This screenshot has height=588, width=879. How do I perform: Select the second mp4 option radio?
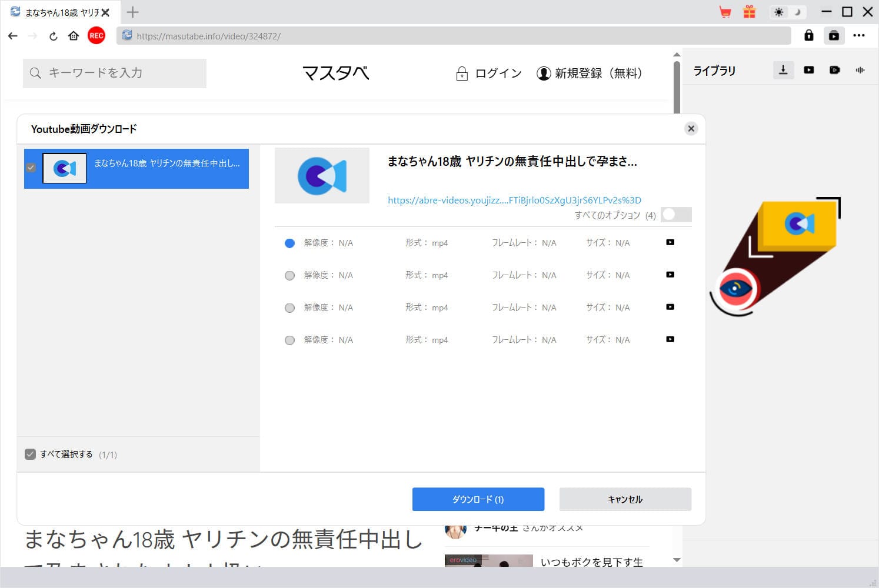[x=289, y=275]
